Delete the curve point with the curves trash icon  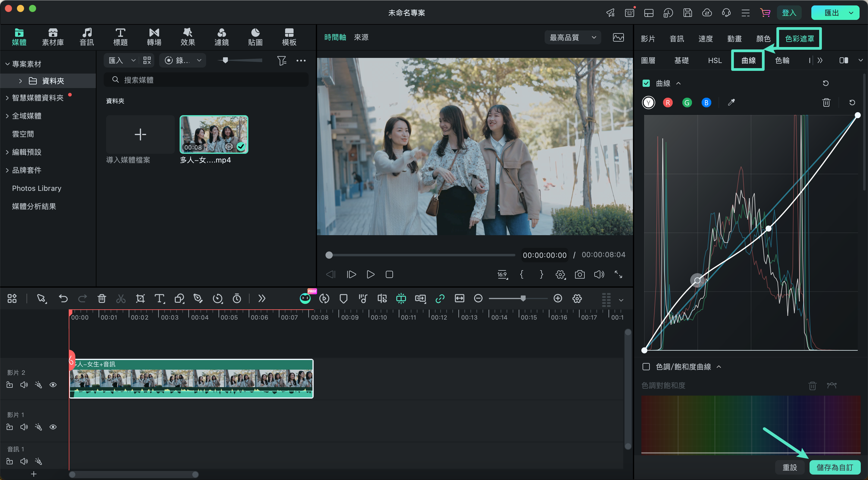[826, 102]
